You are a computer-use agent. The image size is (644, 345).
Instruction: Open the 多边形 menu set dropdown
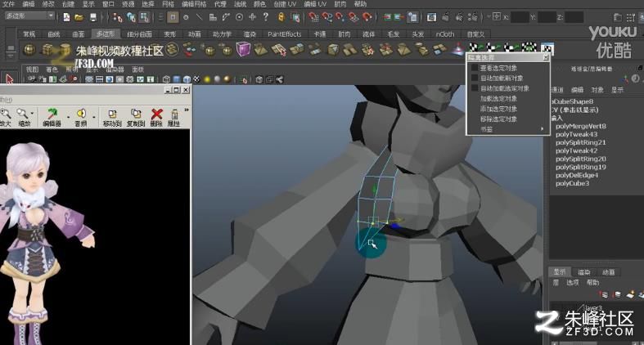(29, 16)
